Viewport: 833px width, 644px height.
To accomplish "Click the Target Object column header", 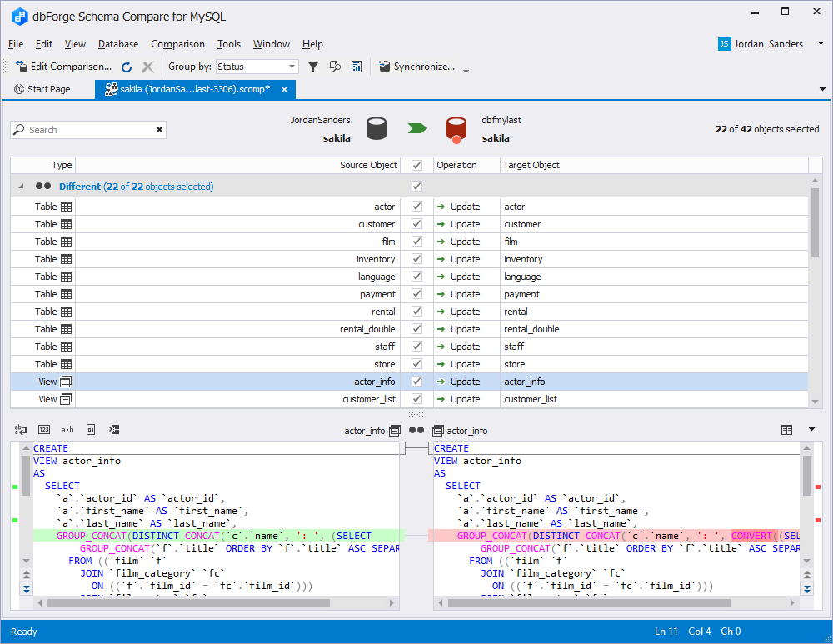I will click(x=654, y=165).
